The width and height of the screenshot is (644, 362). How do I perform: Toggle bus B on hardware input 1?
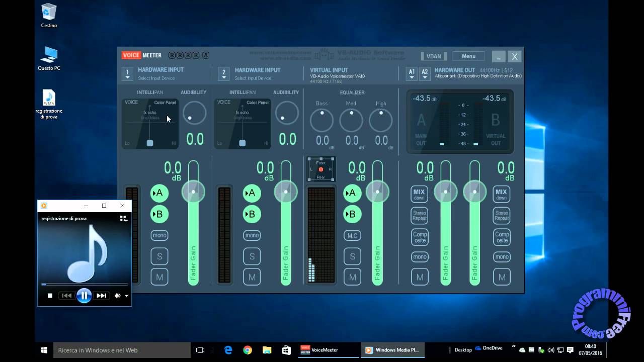[x=159, y=214]
